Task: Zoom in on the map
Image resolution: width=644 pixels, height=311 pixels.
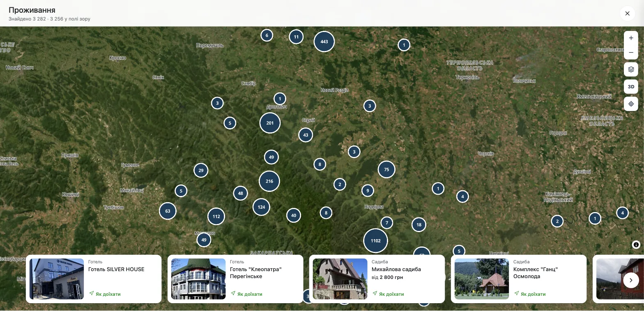Action: tap(631, 38)
